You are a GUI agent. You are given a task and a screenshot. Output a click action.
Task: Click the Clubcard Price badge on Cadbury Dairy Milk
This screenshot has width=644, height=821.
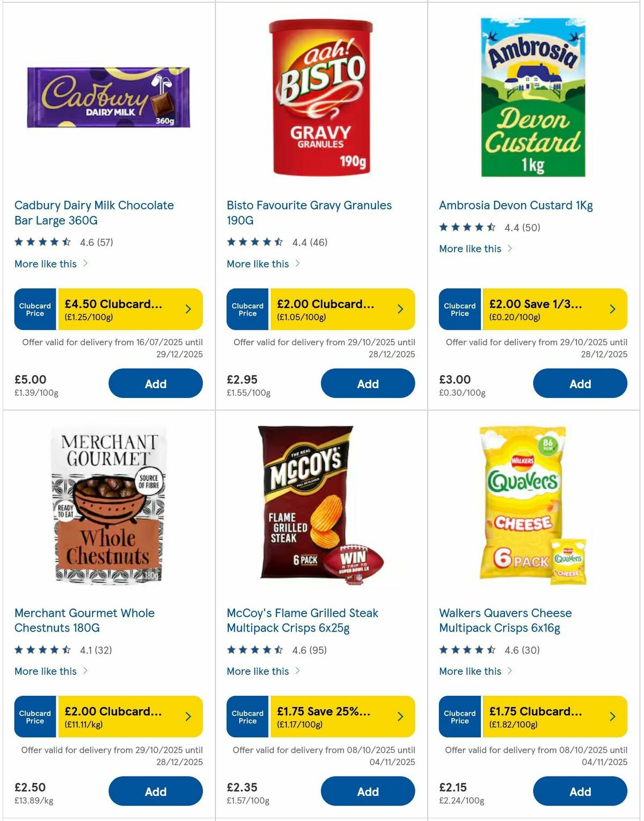coord(35,309)
